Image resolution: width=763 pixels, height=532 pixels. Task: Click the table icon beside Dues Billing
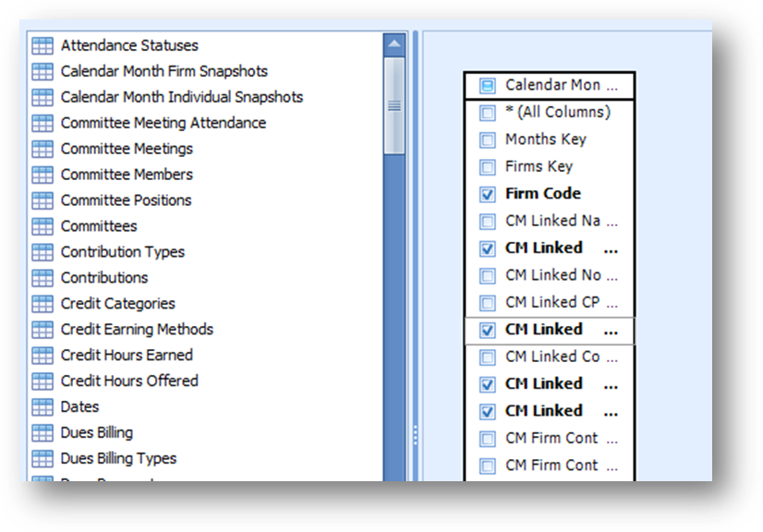click(x=42, y=432)
